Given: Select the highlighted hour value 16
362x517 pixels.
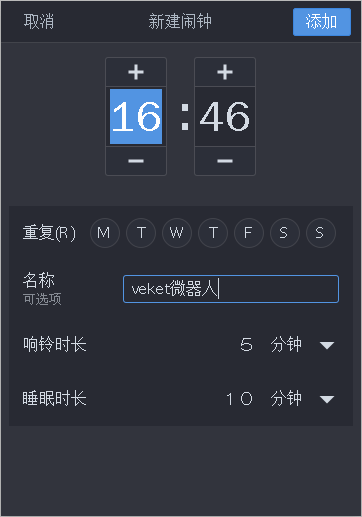Looking at the screenshot, I should [x=136, y=116].
